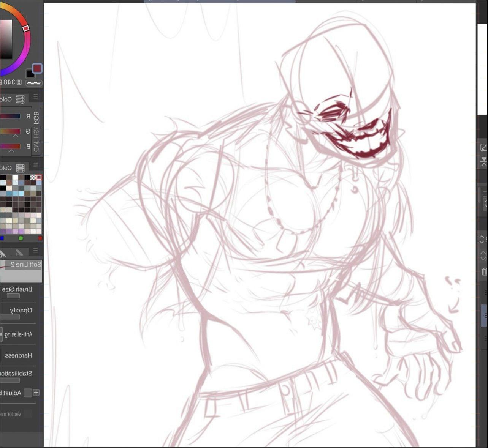Viewport: 488px width, 448px height.
Task: Click the trash delete icon on right edge
Action: click(x=484, y=272)
